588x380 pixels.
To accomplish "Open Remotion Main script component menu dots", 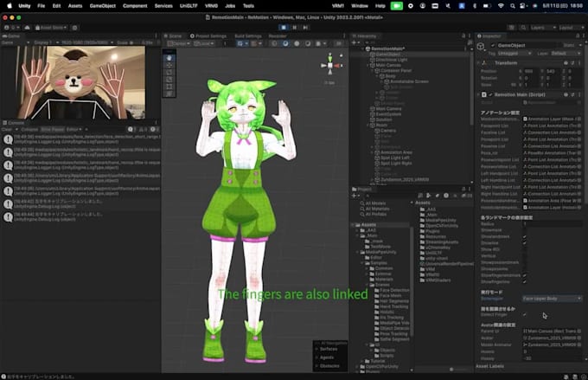I will coord(579,94).
